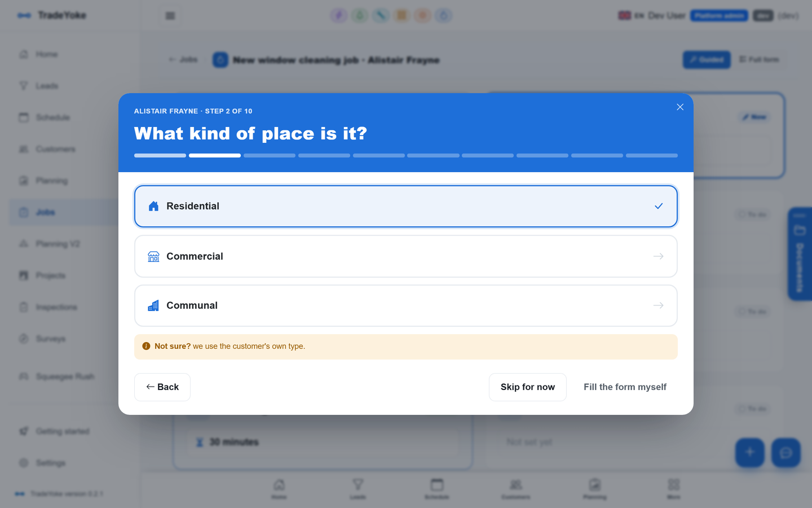Image resolution: width=812 pixels, height=508 pixels.
Task: Click the 'What kind of place is it?' heading
Action: click(x=250, y=134)
